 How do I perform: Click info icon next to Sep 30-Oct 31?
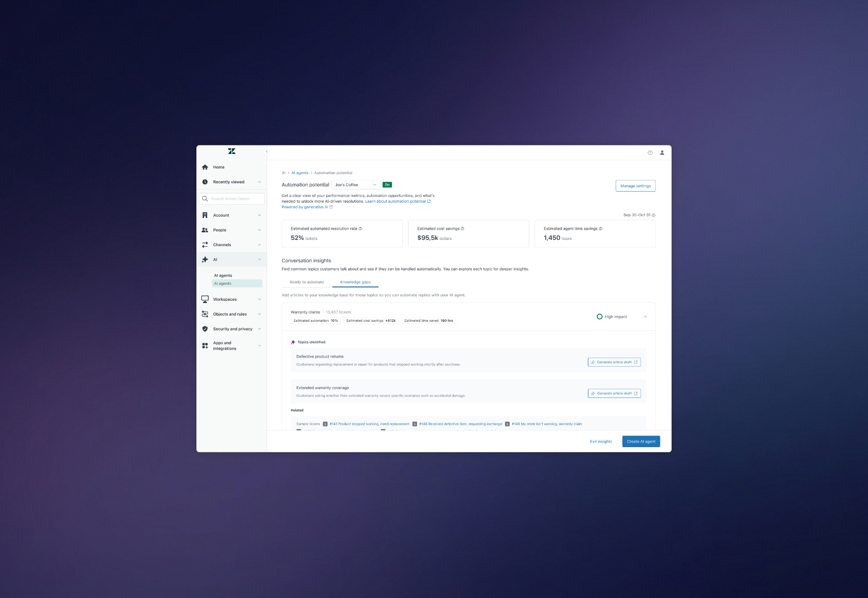tap(654, 215)
